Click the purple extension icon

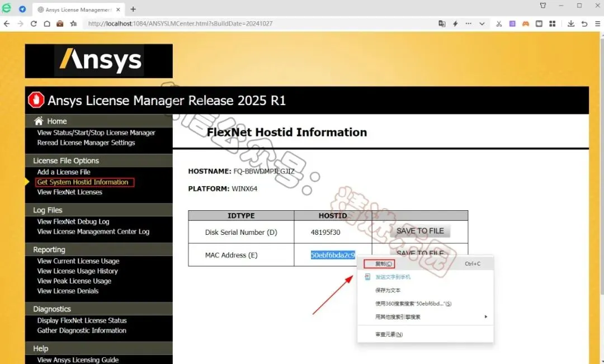pos(512,23)
